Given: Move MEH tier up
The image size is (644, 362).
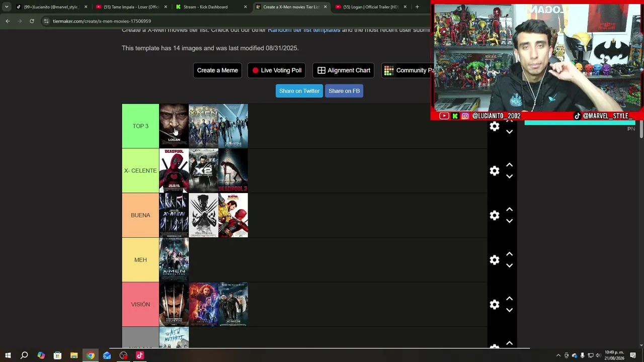Looking at the screenshot, I should pyautogui.click(x=509, y=254).
